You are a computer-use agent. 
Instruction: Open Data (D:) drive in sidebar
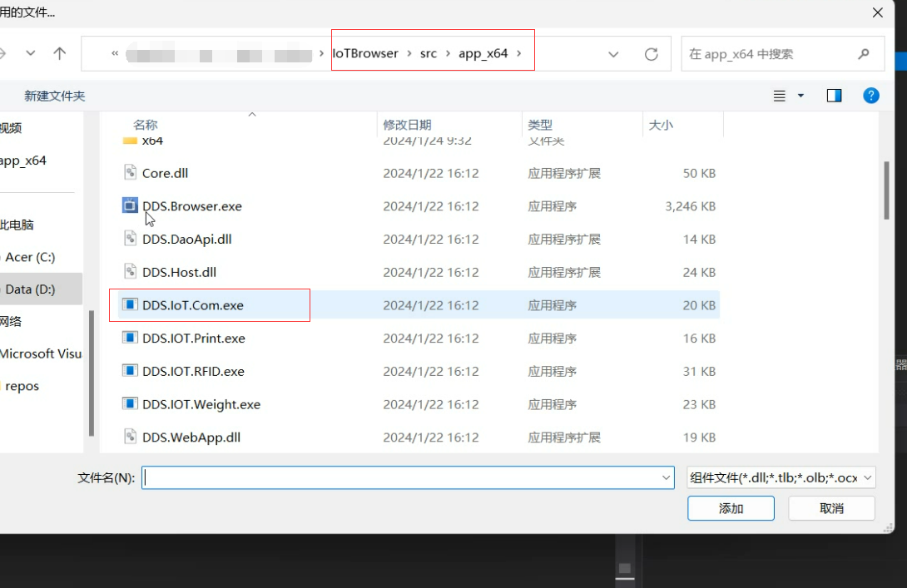point(30,289)
